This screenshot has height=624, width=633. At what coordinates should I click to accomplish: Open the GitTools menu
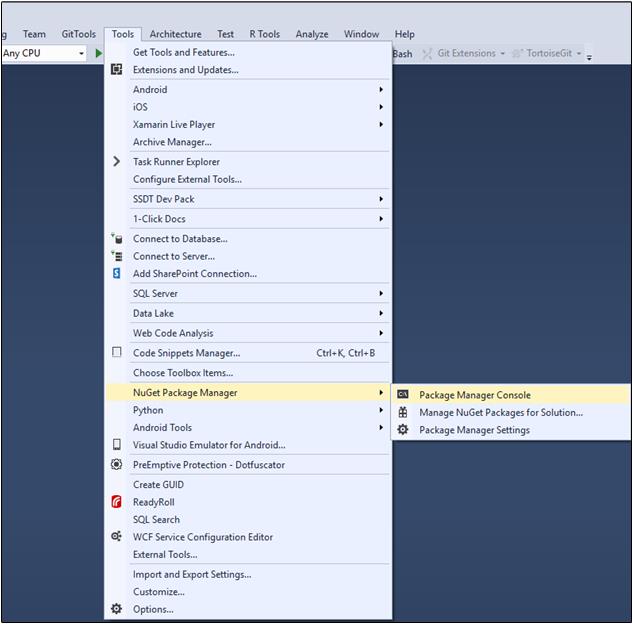tap(79, 34)
